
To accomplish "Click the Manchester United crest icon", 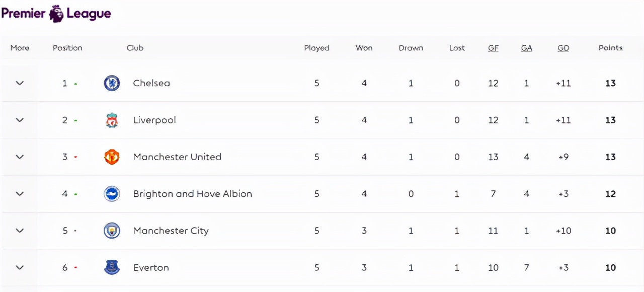I will click(x=112, y=157).
